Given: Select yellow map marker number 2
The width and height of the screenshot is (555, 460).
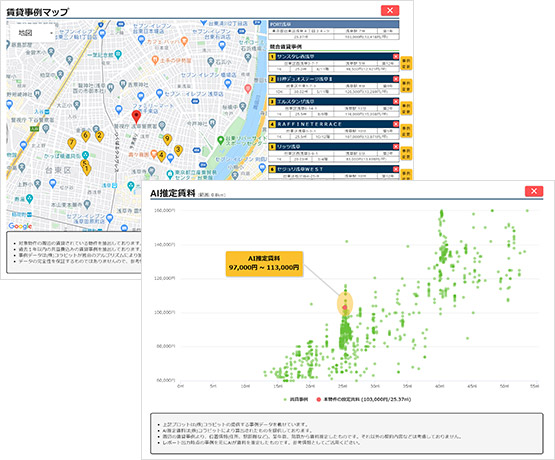Looking at the screenshot, I should click(99, 136).
